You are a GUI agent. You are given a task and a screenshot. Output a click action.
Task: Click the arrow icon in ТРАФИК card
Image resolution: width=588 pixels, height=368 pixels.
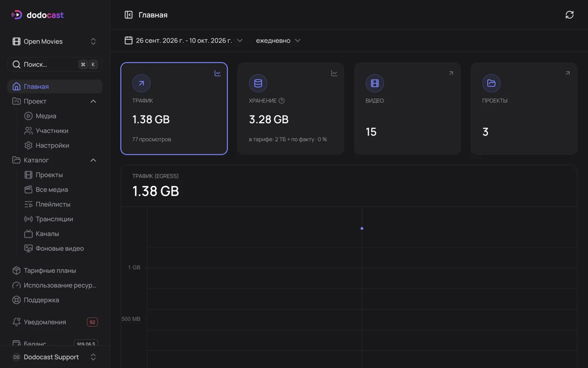pos(141,83)
